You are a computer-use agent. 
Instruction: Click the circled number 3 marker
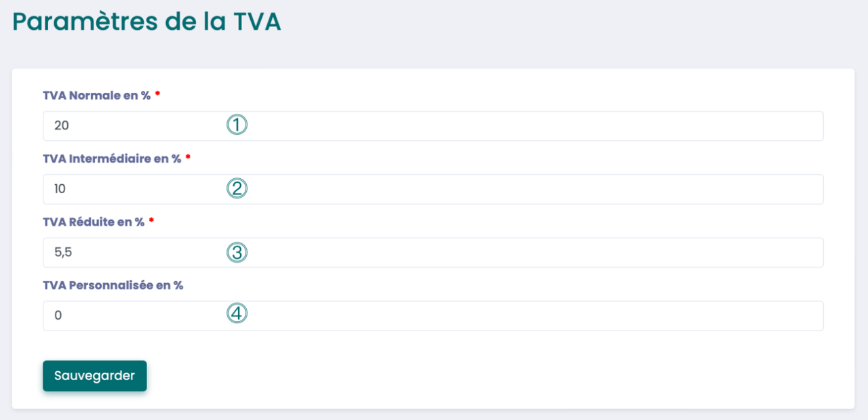click(237, 251)
